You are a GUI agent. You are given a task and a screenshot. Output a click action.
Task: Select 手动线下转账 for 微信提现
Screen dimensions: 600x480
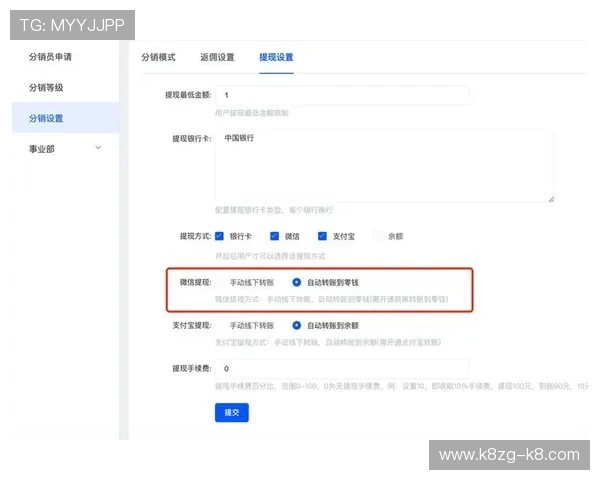click(x=220, y=282)
